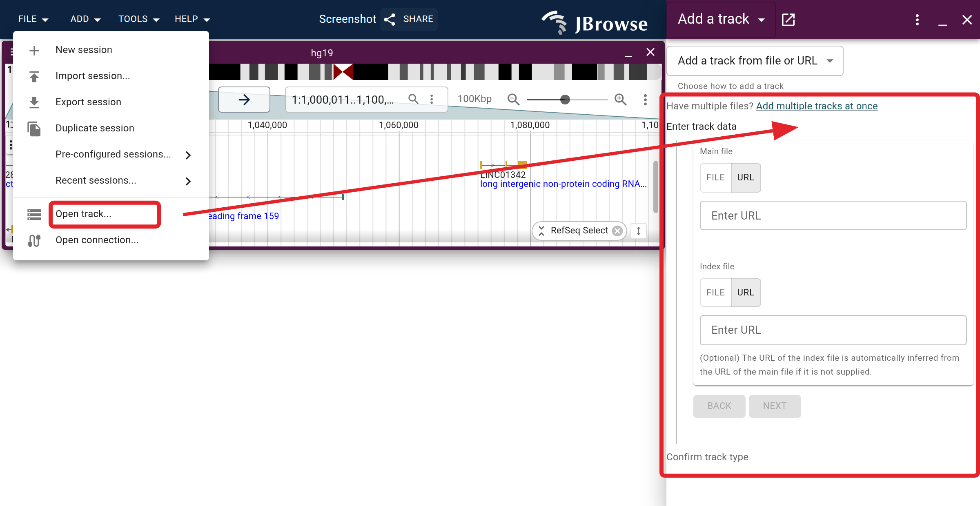Viewport: 980px width, 506px height.
Task: Open the linear view three-dot menu
Action: tap(645, 100)
